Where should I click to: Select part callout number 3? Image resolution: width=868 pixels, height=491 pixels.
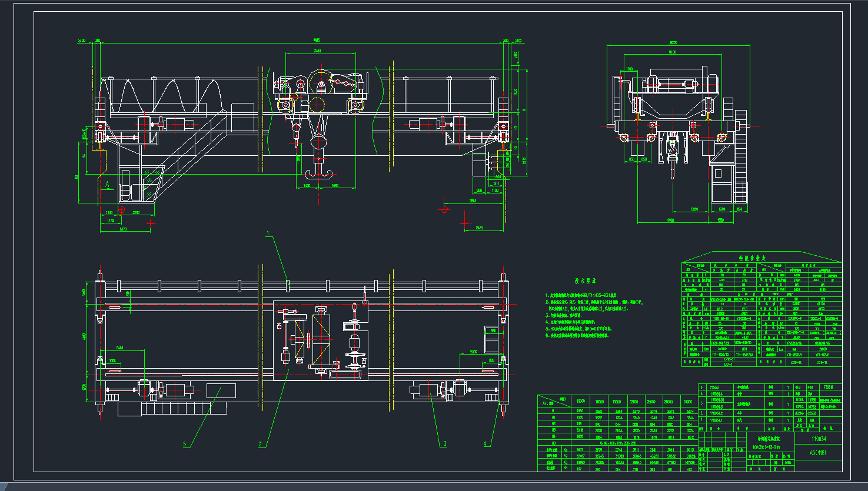[x=445, y=443]
